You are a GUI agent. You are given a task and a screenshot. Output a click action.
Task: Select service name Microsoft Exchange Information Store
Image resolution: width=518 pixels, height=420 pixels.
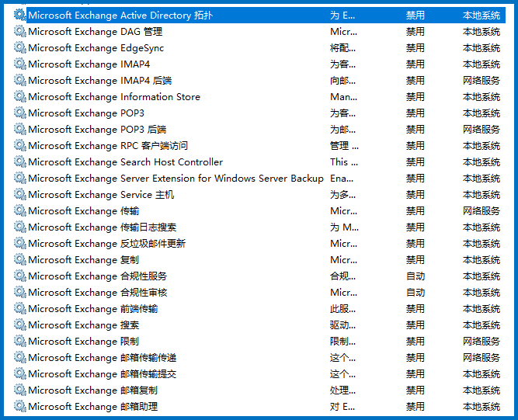pos(114,97)
